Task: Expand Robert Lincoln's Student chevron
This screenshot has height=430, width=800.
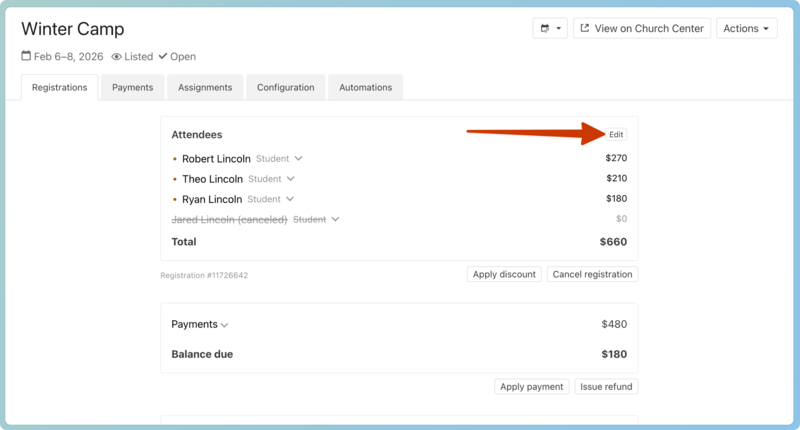Action: [298, 159]
